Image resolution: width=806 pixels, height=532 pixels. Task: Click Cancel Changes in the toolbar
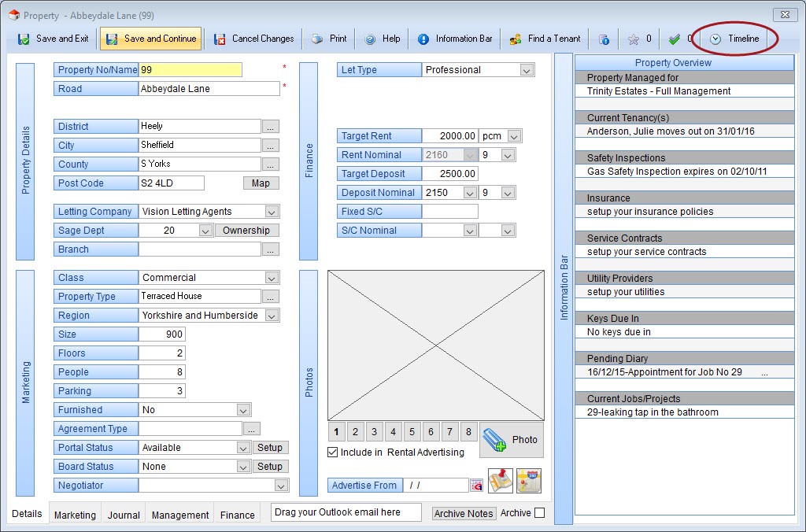[x=254, y=39]
